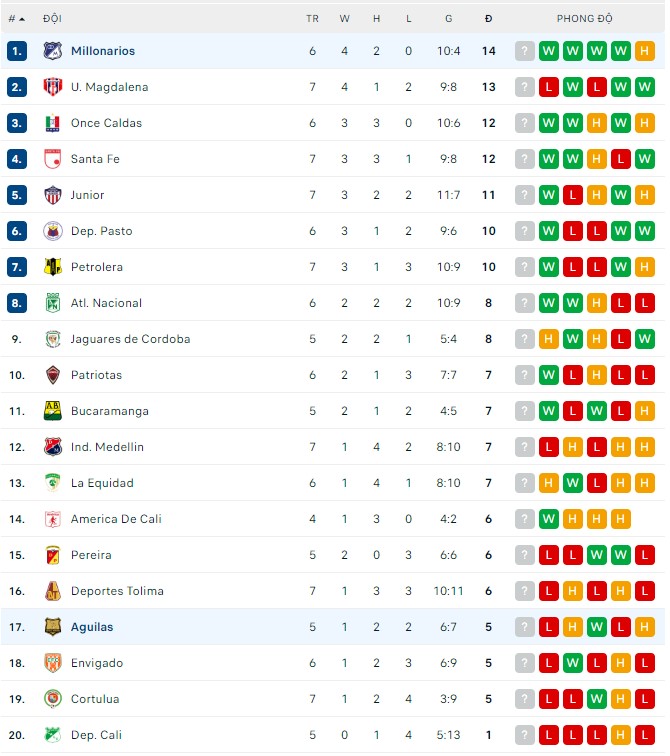This screenshot has width=670, height=756.
Task: Click the Atl. Nacional crest icon
Action: click(x=53, y=303)
